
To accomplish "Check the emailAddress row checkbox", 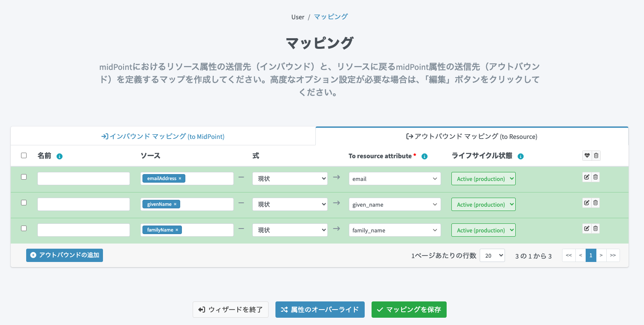I will 24,177.
